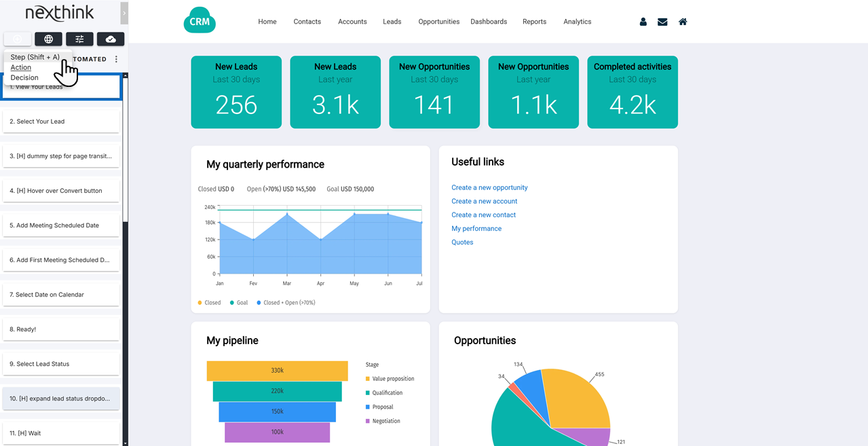
Task: Click the CRM home house icon
Action: (x=683, y=22)
